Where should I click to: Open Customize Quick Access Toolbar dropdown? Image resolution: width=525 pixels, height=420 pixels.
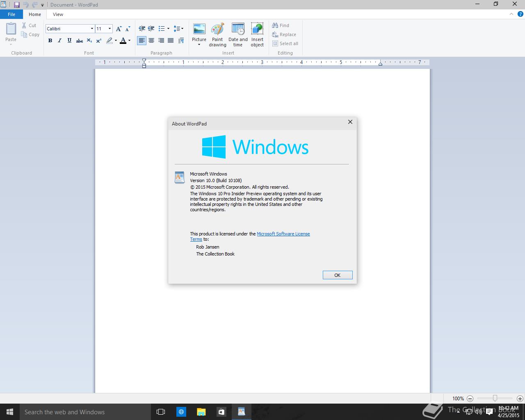42,5
